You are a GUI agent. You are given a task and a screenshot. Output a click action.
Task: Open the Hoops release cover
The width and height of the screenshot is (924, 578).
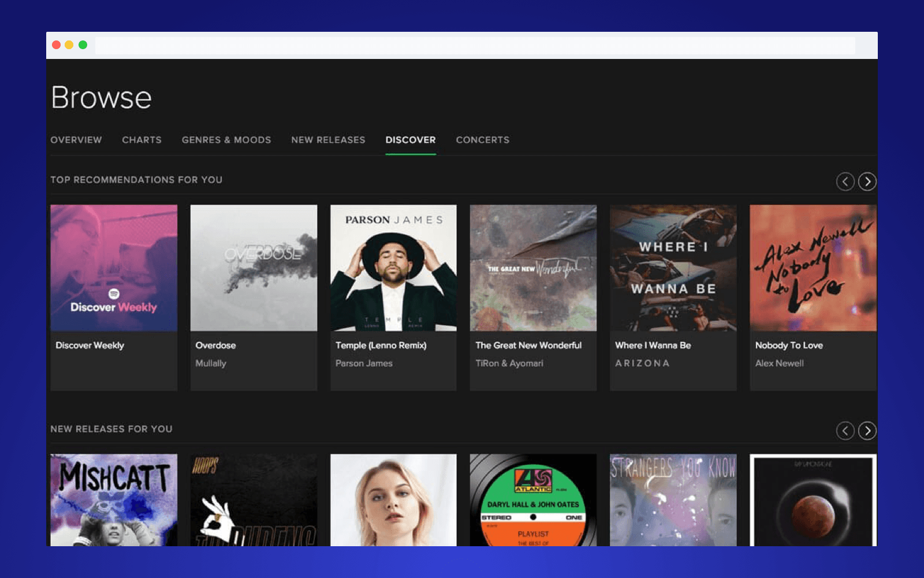[254, 500]
